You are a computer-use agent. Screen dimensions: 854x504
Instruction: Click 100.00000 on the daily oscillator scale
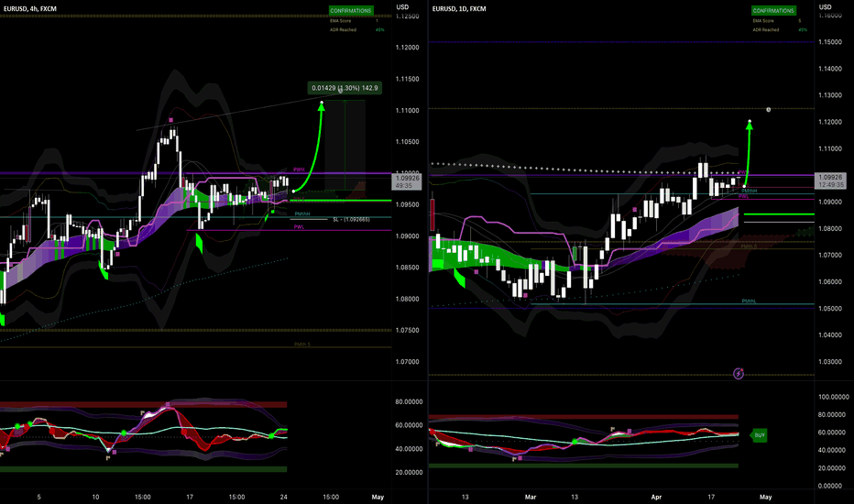click(x=833, y=397)
